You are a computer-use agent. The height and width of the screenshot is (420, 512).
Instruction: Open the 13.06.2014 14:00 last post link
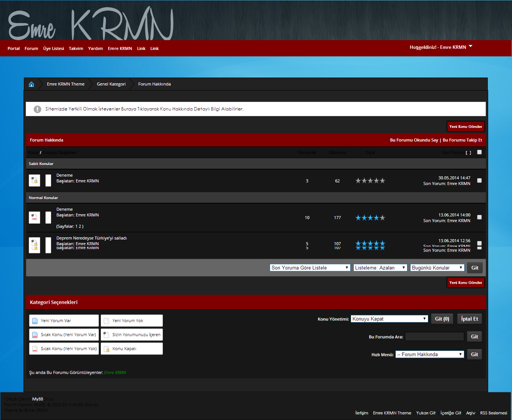(454, 215)
